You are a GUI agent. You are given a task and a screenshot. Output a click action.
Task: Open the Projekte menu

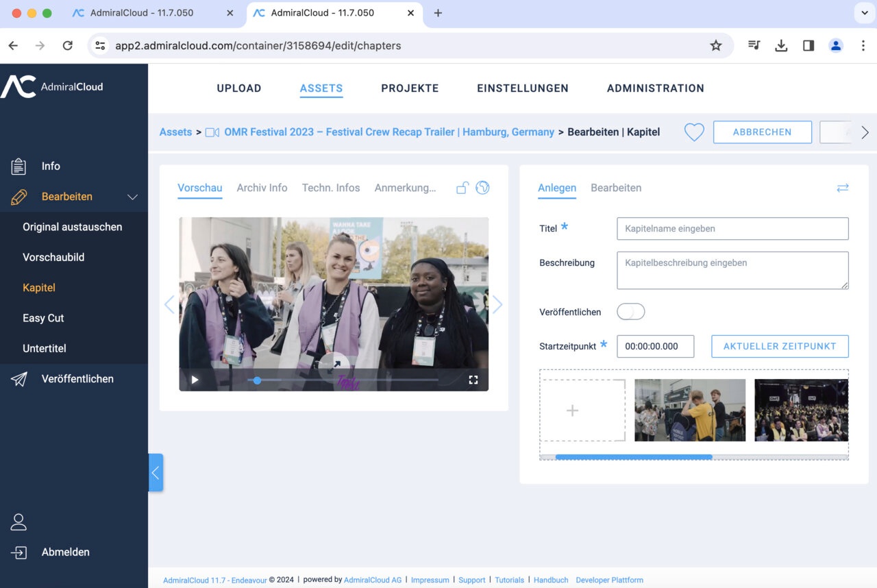pyautogui.click(x=410, y=88)
